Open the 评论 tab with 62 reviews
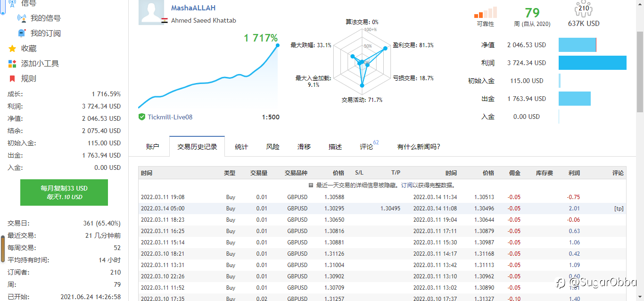 pos(369,147)
